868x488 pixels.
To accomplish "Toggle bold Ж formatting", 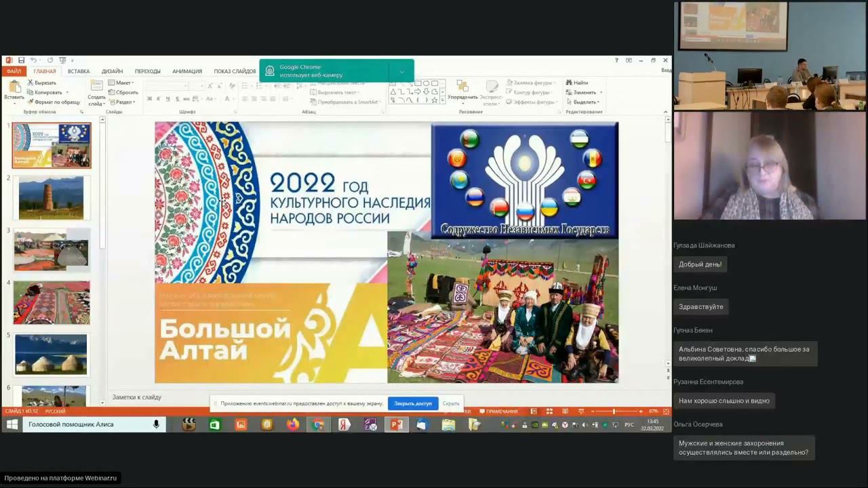I will tap(149, 99).
